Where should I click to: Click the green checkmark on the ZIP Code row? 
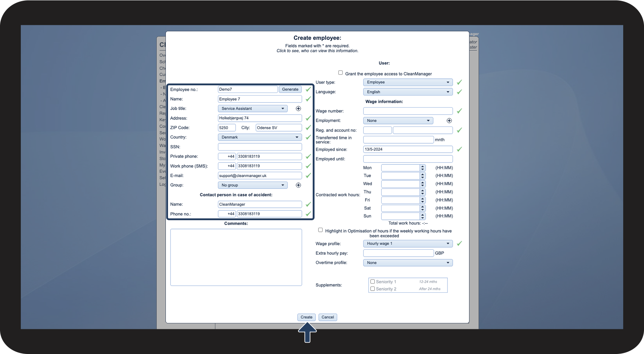308,128
